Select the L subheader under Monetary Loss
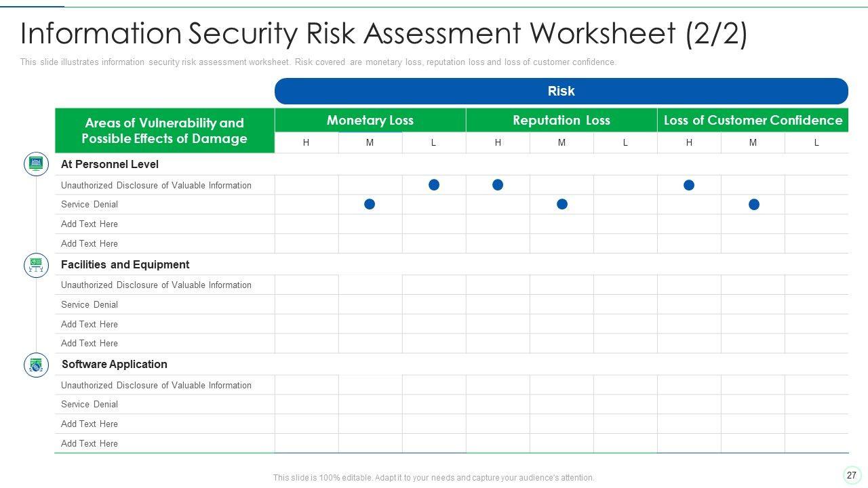The image size is (868, 488). pyautogui.click(x=434, y=142)
